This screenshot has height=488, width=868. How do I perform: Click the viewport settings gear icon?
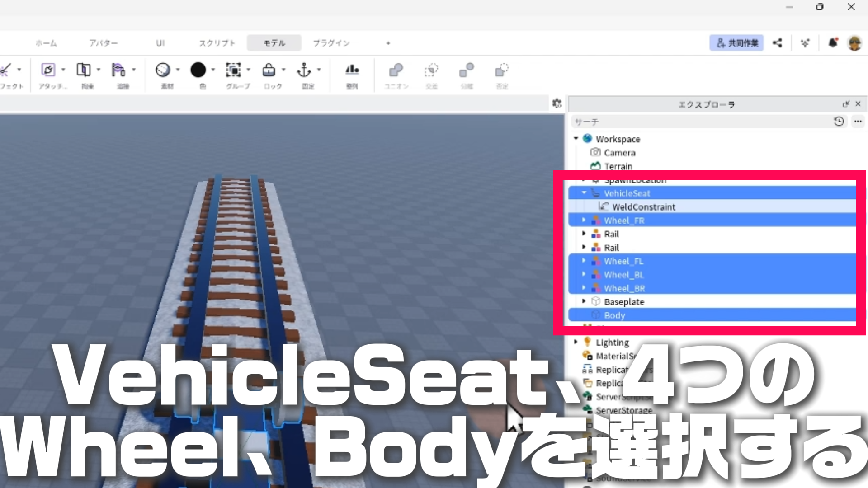point(557,103)
